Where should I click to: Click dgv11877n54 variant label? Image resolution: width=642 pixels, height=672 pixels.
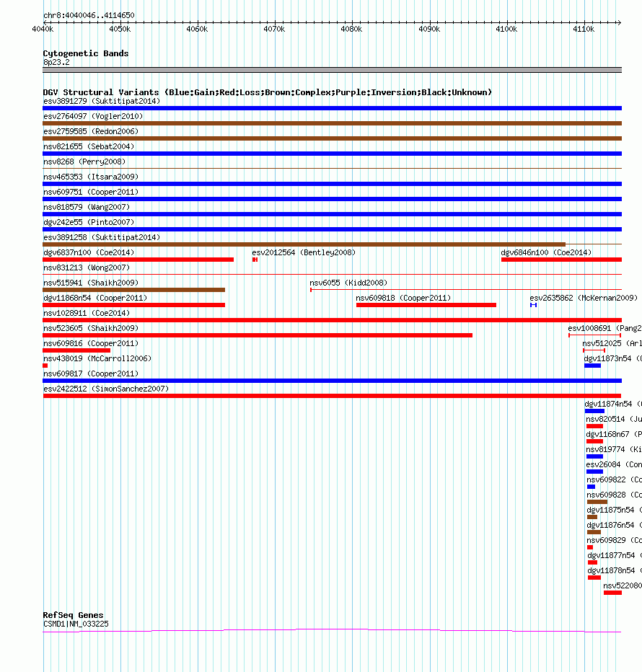pyautogui.click(x=615, y=555)
